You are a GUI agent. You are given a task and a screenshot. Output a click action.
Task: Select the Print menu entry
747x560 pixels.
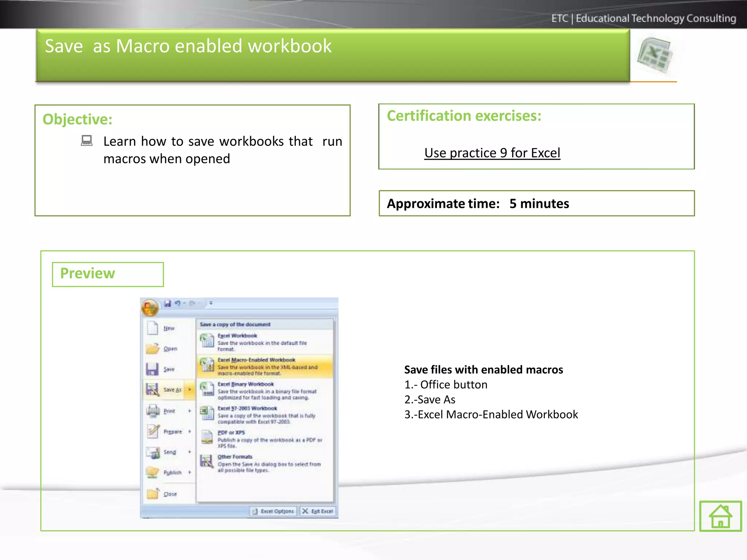[x=169, y=411]
